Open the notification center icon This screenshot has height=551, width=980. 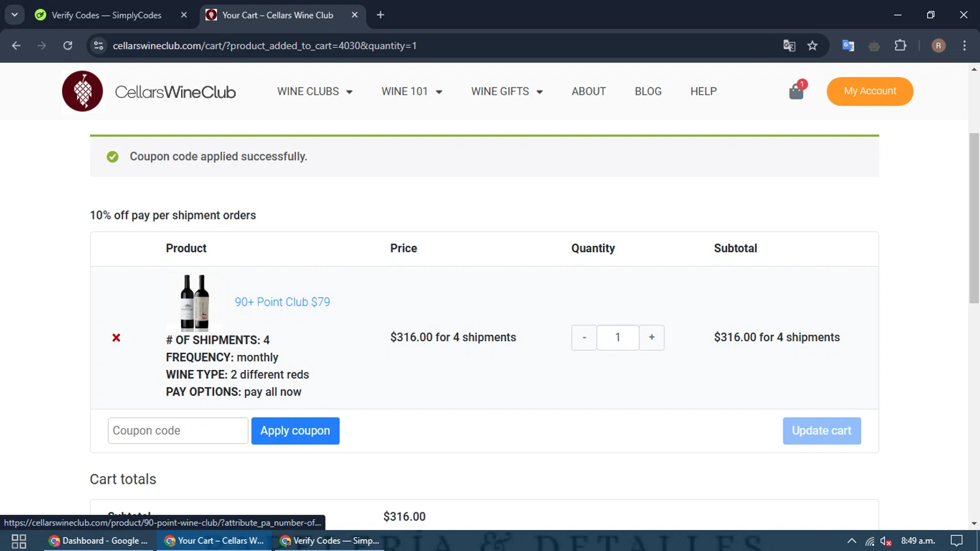pyautogui.click(x=956, y=541)
